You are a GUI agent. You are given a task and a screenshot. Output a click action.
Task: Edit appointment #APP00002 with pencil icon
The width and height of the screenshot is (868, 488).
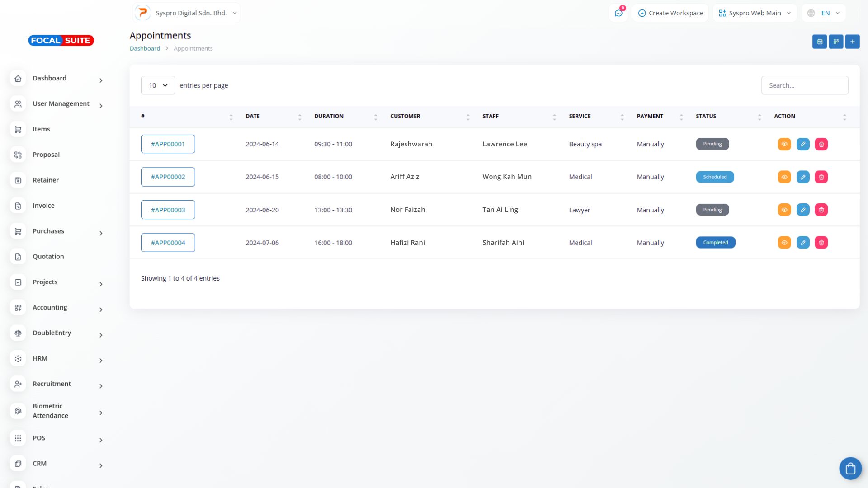802,177
